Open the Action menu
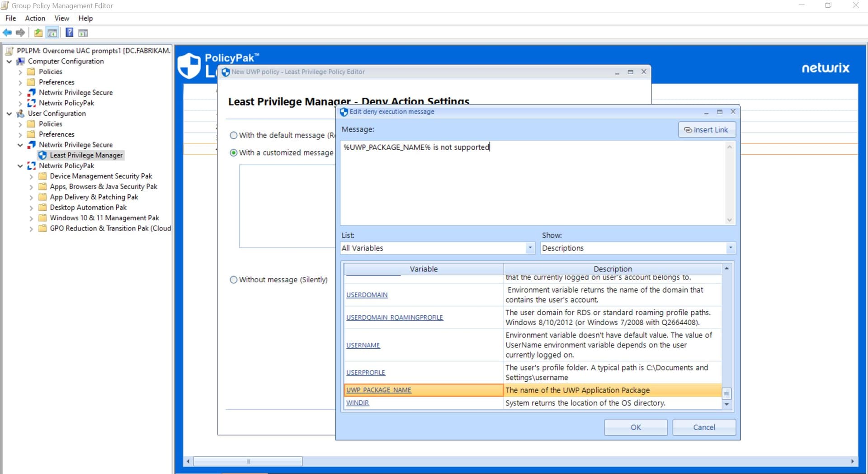This screenshot has height=474, width=868. [35, 18]
